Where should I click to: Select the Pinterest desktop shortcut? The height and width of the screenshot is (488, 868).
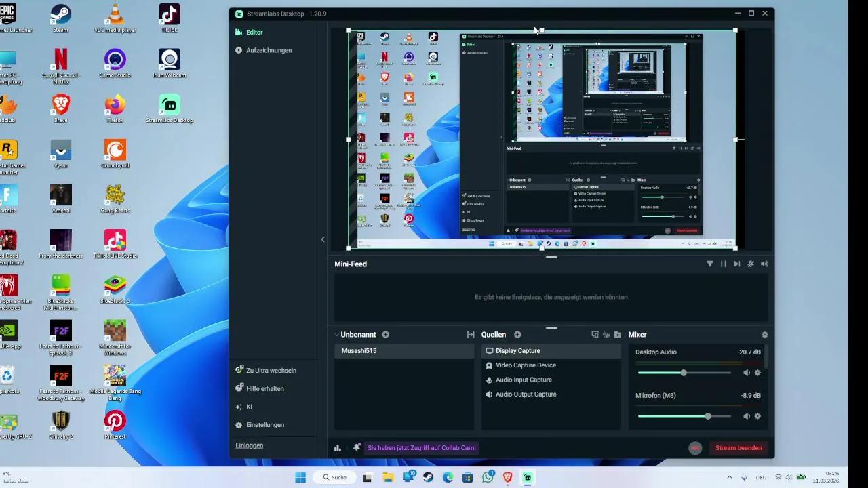pos(115,426)
